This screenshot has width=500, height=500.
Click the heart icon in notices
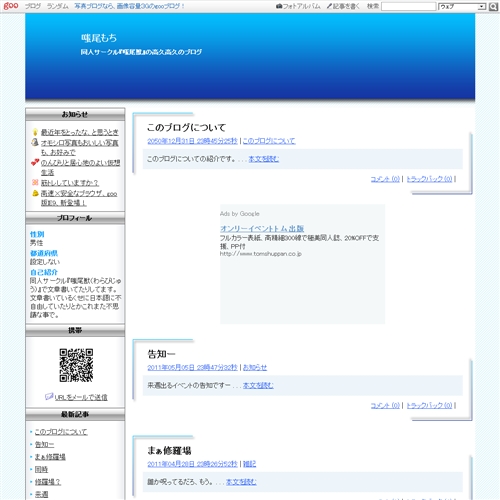tap(35, 162)
